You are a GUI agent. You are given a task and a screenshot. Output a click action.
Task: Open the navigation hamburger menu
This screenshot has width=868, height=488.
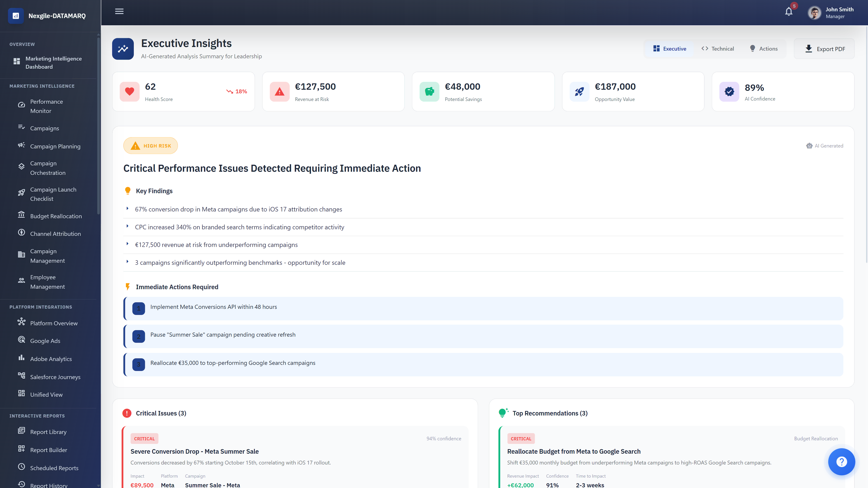[119, 11]
